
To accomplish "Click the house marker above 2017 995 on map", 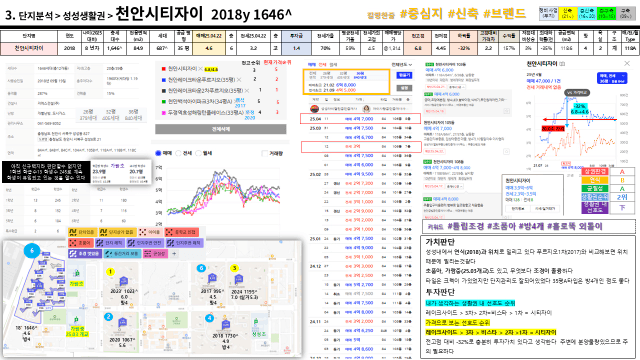I will (x=212, y=279).
